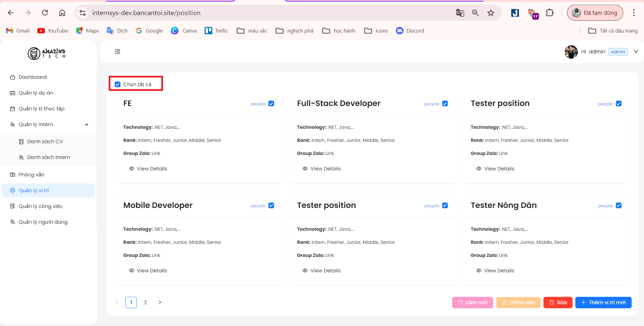
Task: Open 'Danh sách CV' sidebar item
Action: [x=45, y=142]
